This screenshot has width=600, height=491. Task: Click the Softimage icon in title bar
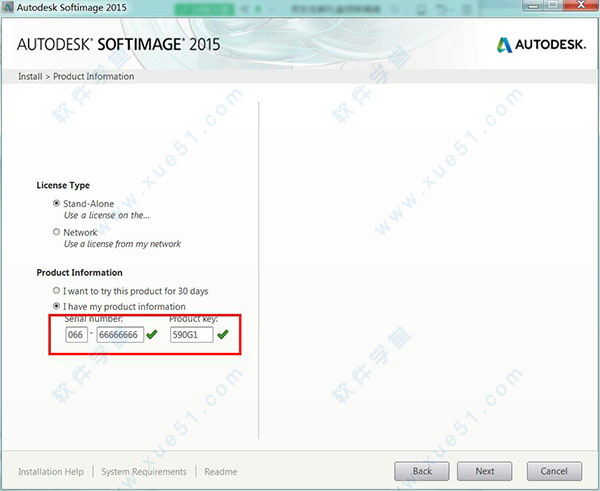pos(8,7)
